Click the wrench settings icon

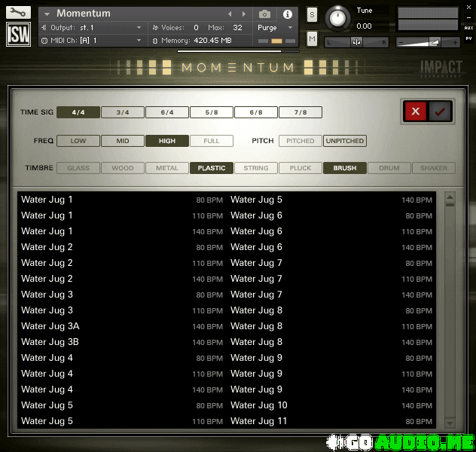point(19,13)
